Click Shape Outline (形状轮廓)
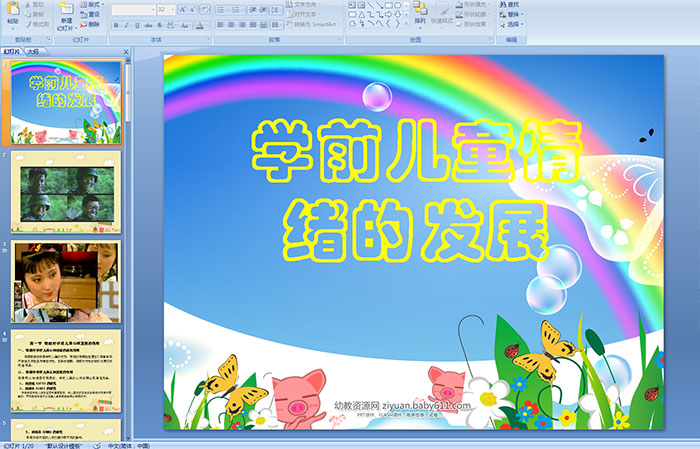Viewport: 700px width, 449px height. click(x=474, y=14)
